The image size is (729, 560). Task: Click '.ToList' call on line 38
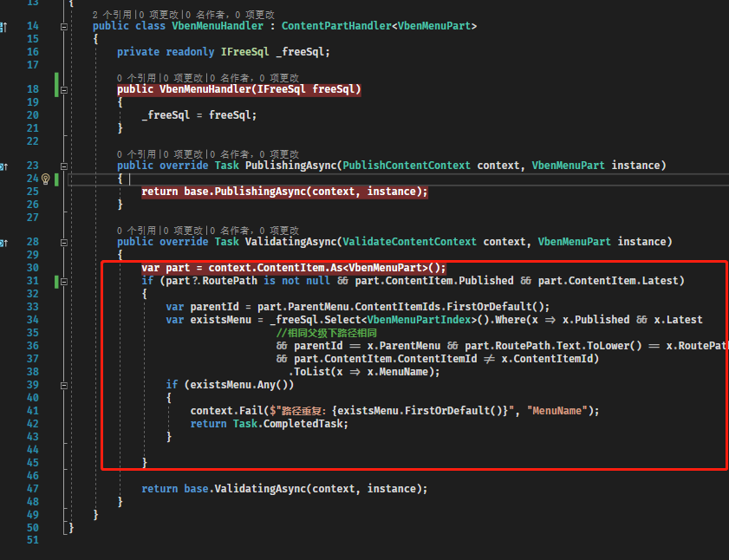click(311, 372)
